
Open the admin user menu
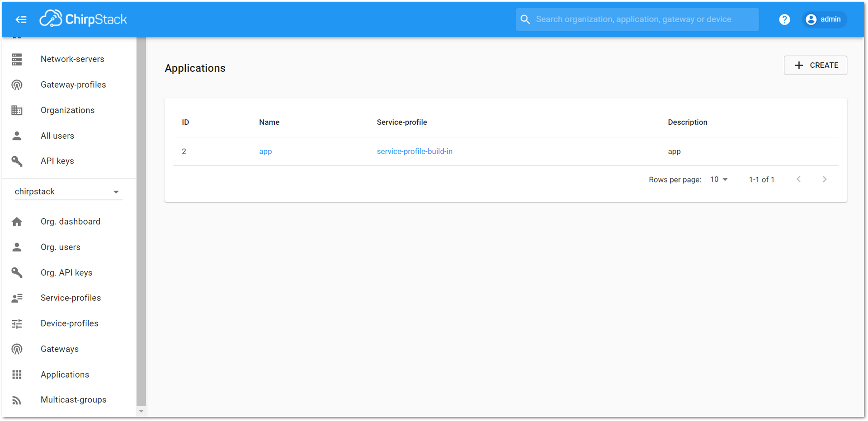click(824, 19)
